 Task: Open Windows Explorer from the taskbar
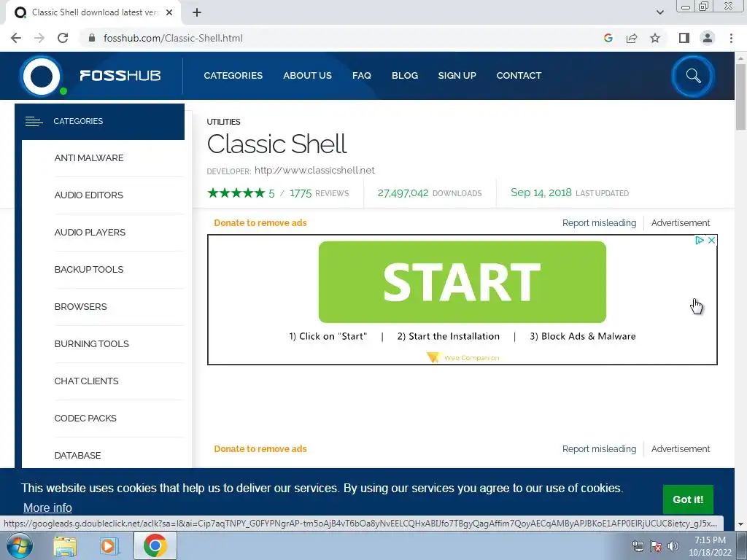pyautogui.click(x=65, y=546)
